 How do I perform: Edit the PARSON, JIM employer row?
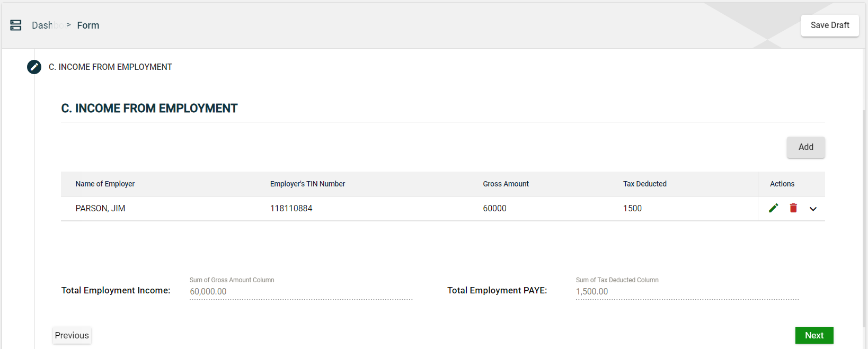[x=773, y=208]
